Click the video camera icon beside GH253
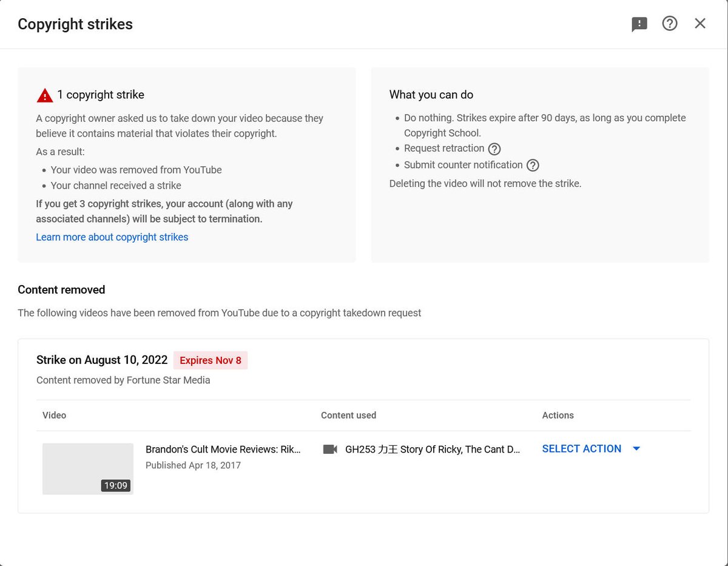This screenshot has height=566, width=728. tap(330, 450)
